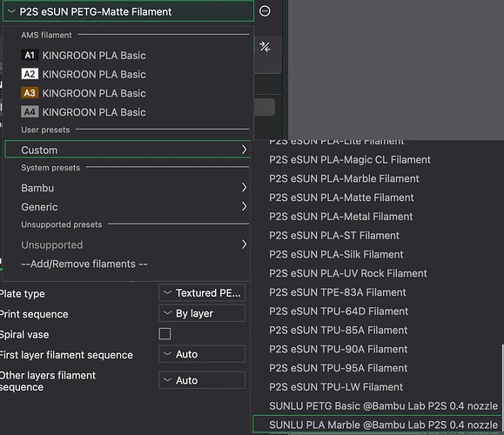This screenshot has width=504, height=435.
Task: Expand the Bambu system presets submenu
Action: coord(128,188)
